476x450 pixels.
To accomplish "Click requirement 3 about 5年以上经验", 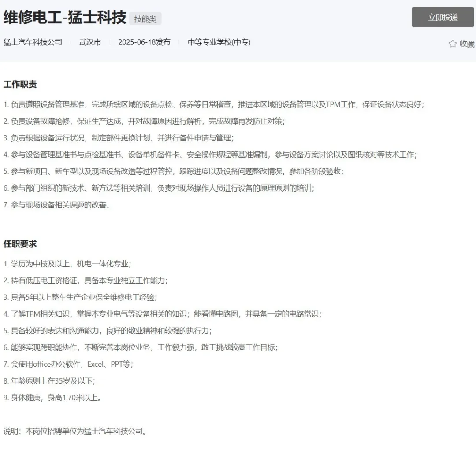I will coord(80,297).
